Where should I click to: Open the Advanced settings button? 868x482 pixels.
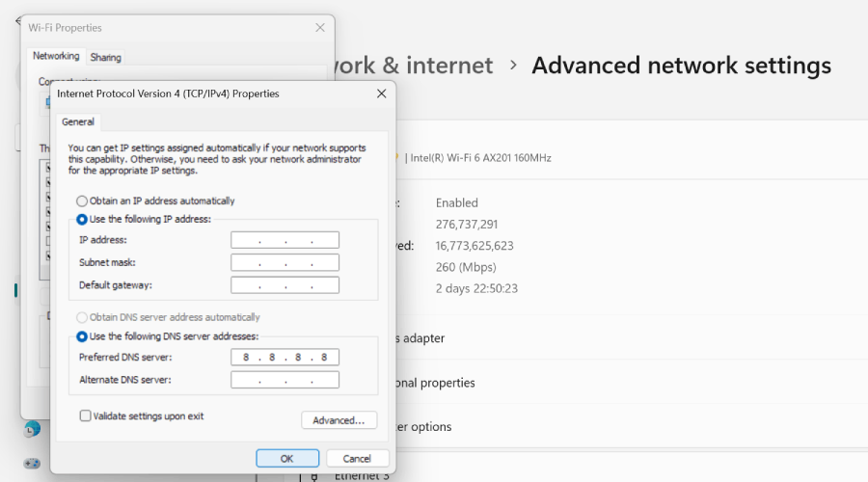point(339,420)
